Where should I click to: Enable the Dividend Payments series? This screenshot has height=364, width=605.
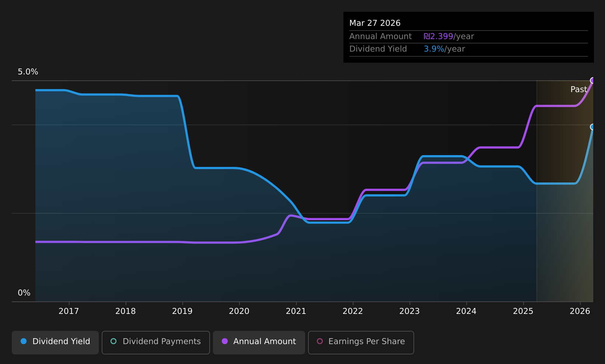tap(155, 342)
